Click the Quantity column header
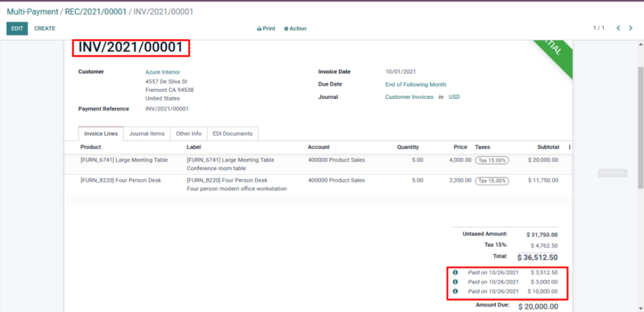 point(408,147)
